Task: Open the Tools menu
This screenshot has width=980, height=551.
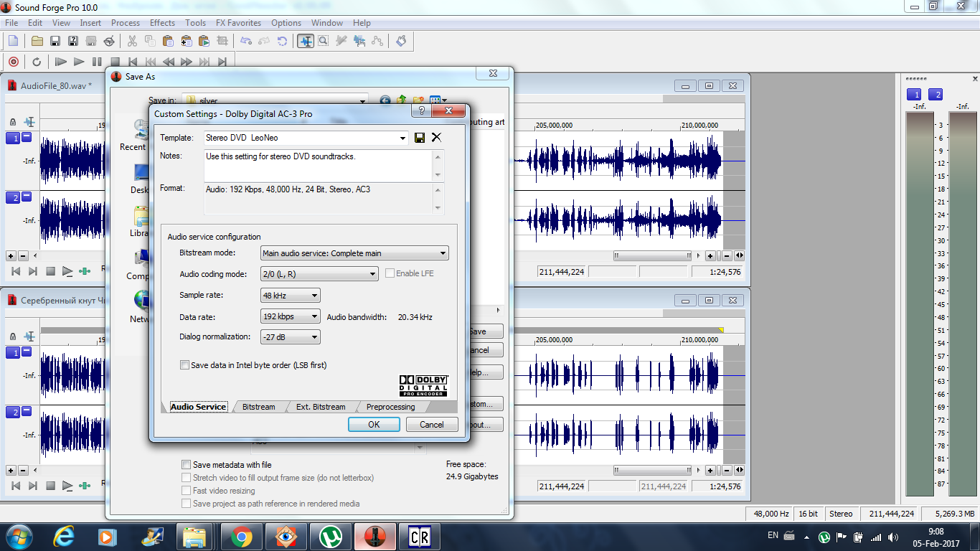Action: [195, 23]
